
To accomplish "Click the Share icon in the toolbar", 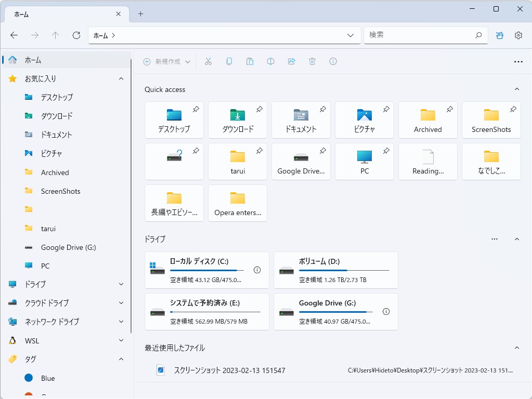I will (291, 61).
